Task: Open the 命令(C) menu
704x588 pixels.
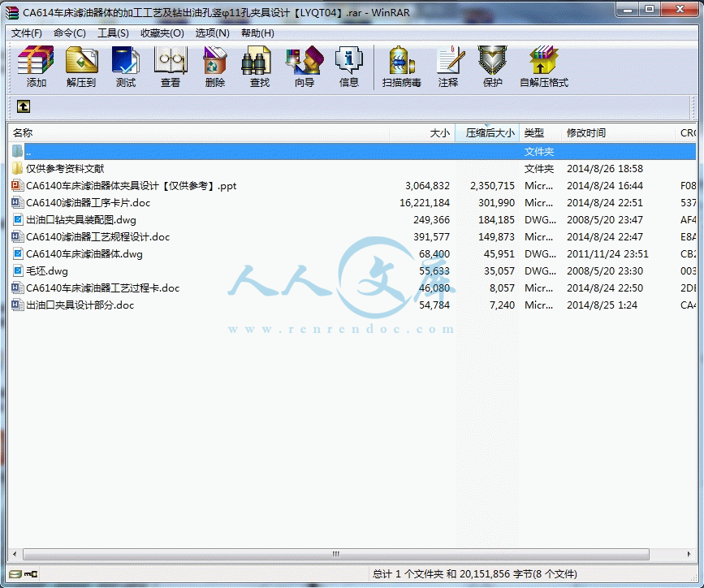Action: [x=70, y=32]
